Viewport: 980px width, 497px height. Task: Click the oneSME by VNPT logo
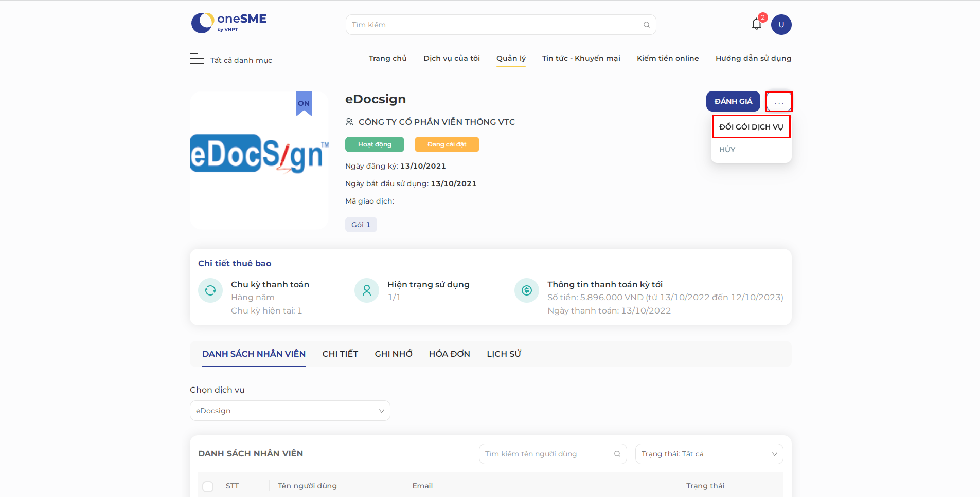click(229, 23)
